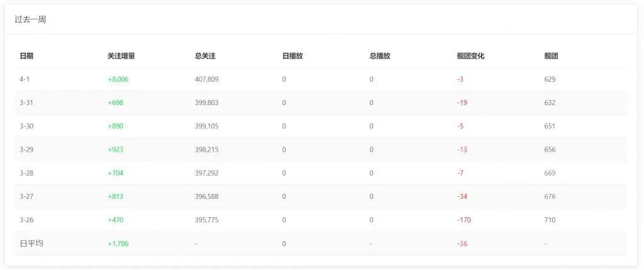
Task: Click the 656 fleet count cell
Action: tap(550, 150)
